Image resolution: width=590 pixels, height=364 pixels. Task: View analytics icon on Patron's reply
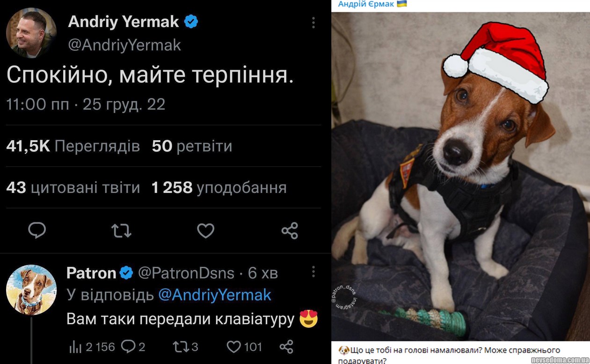coord(75,347)
